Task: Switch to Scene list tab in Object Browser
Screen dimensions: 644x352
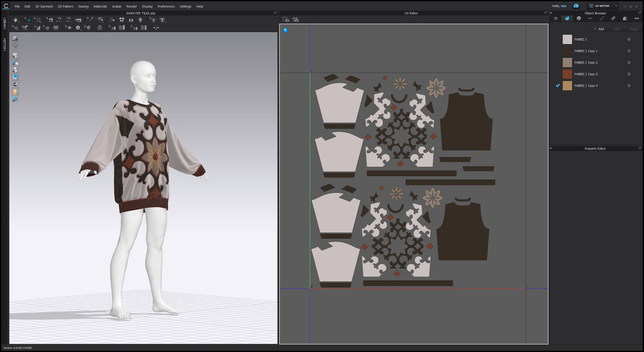Action: (x=556, y=18)
